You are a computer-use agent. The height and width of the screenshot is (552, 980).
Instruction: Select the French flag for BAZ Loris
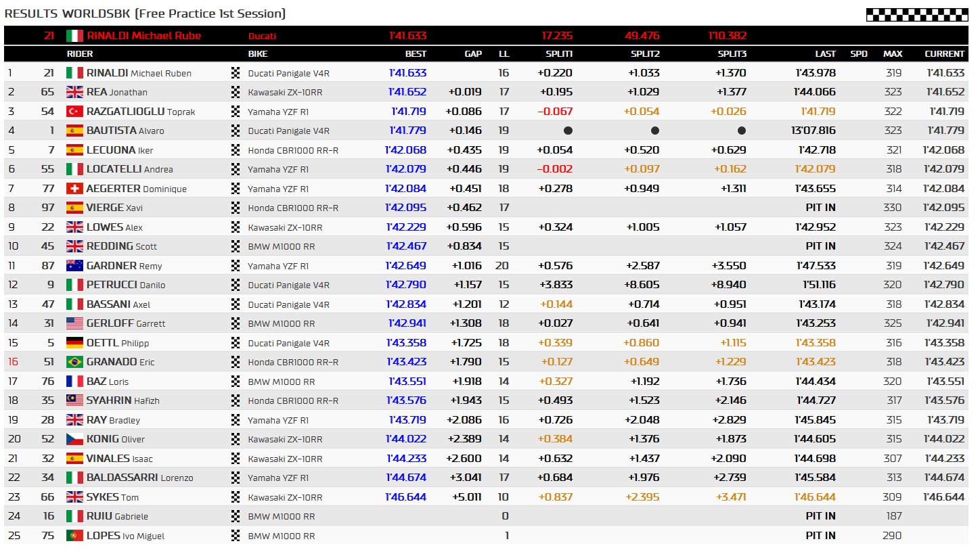[x=74, y=381]
